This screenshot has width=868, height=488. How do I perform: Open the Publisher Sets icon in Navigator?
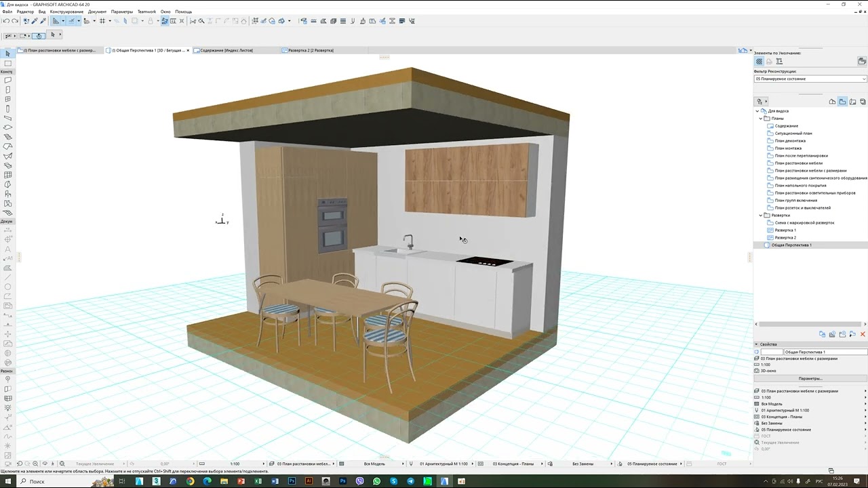point(863,102)
